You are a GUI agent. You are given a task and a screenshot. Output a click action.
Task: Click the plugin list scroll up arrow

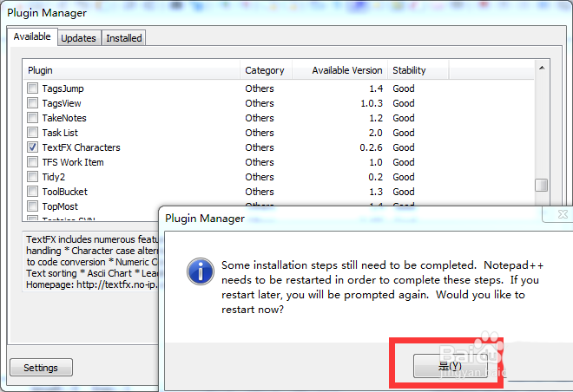(x=542, y=68)
